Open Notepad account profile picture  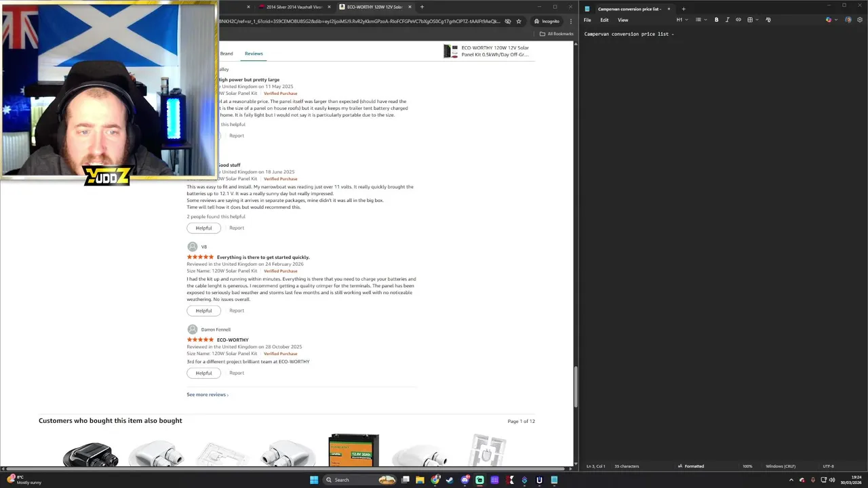click(848, 20)
